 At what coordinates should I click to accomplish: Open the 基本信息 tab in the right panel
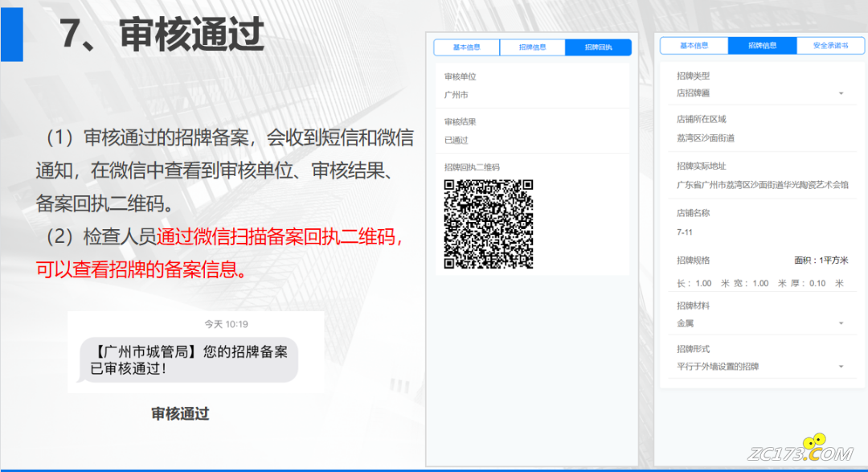pos(694,45)
